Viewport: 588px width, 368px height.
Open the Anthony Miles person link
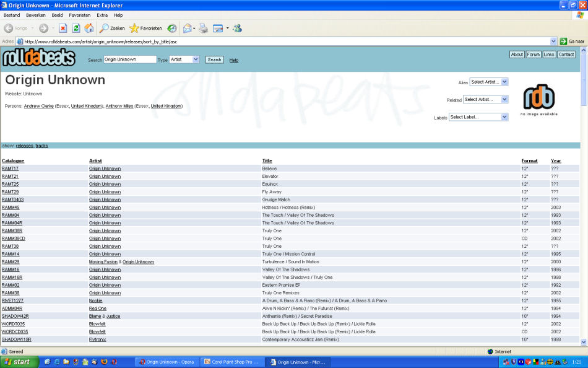[119, 107]
